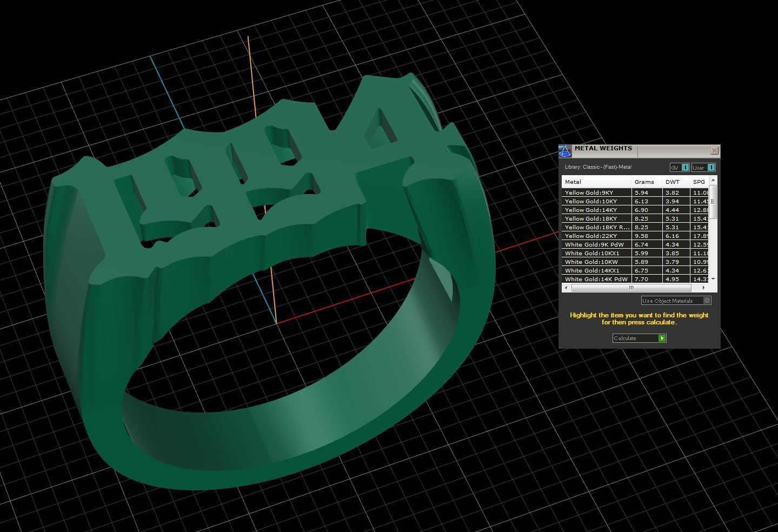Click the table's scroll down arrow
The height and width of the screenshot is (532, 778).
[713, 278]
